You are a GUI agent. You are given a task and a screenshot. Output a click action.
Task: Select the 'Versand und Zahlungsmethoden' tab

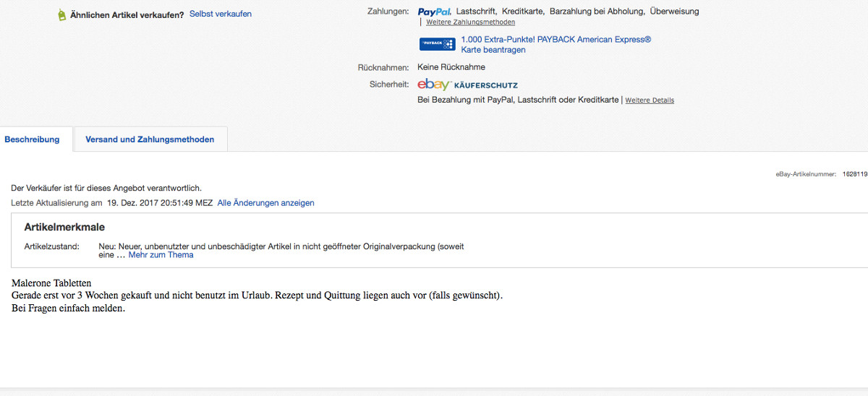coord(150,139)
